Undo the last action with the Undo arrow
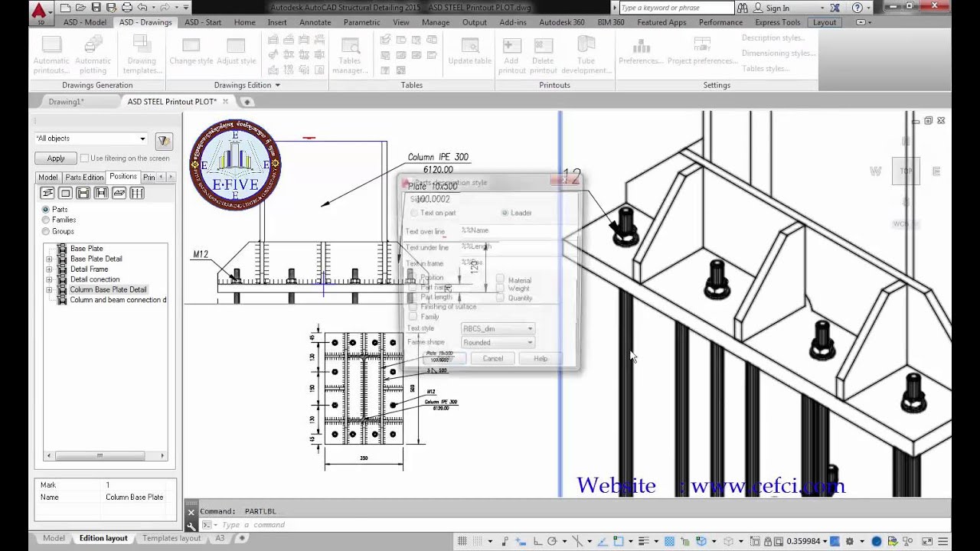The image size is (980, 551). pyautogui.click(x=142, y=8)
